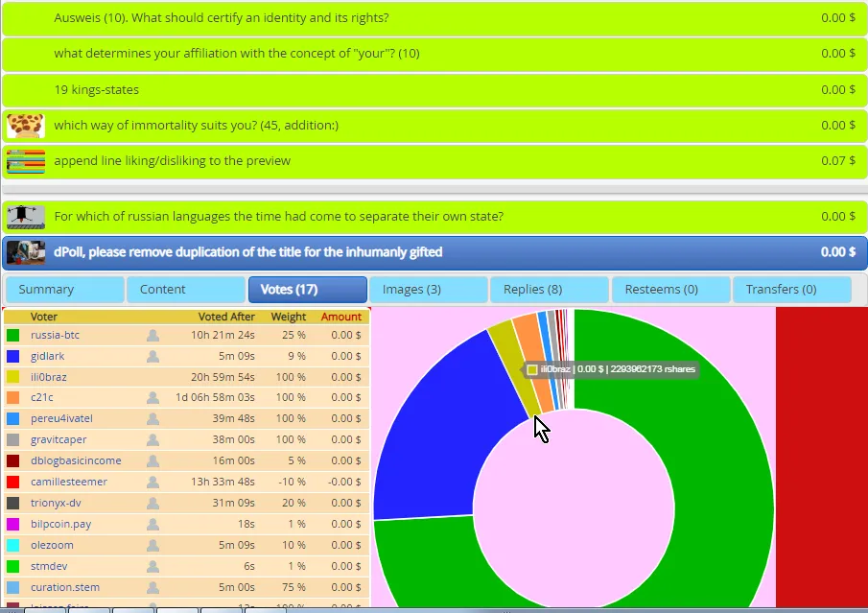Click the trionyx-dv profile icon
The image size is (868, 613).
tap(152, 503)
